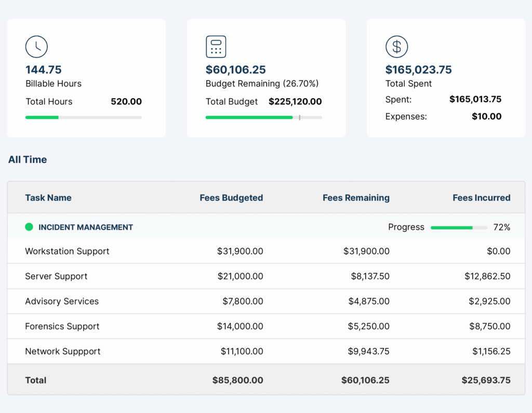Select the Workstation Support task row
Viewport: 532px width, 413px height.
click(x=67, y=251)
